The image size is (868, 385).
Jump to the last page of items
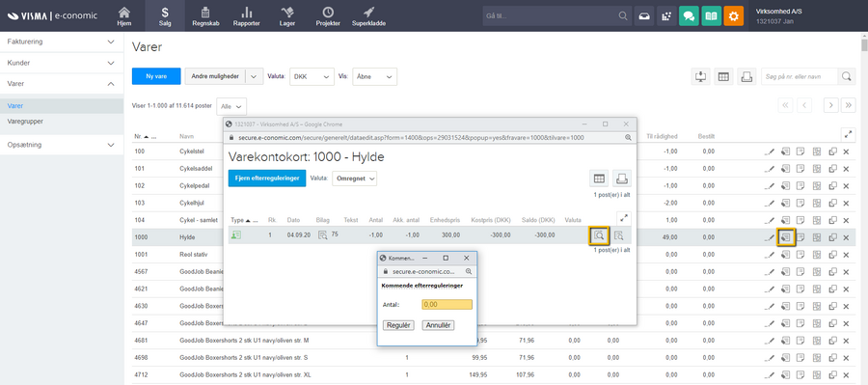(x=848, y=105)
